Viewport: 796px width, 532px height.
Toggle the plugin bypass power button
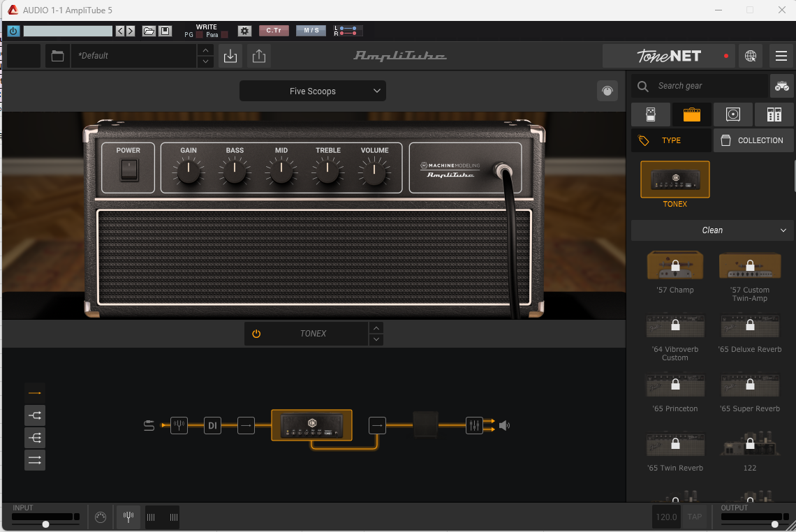pyautogui.click(x=13, y=31)
